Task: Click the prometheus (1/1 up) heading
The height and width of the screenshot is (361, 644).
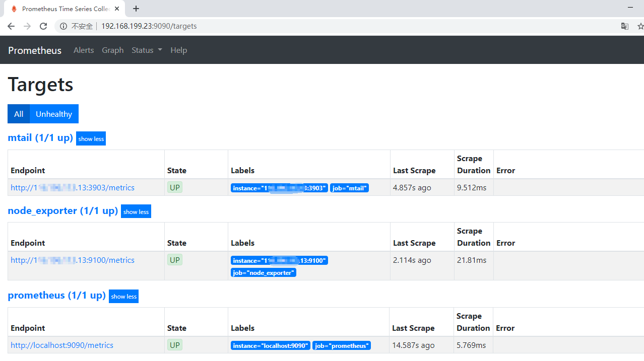Action: (56, 295)
